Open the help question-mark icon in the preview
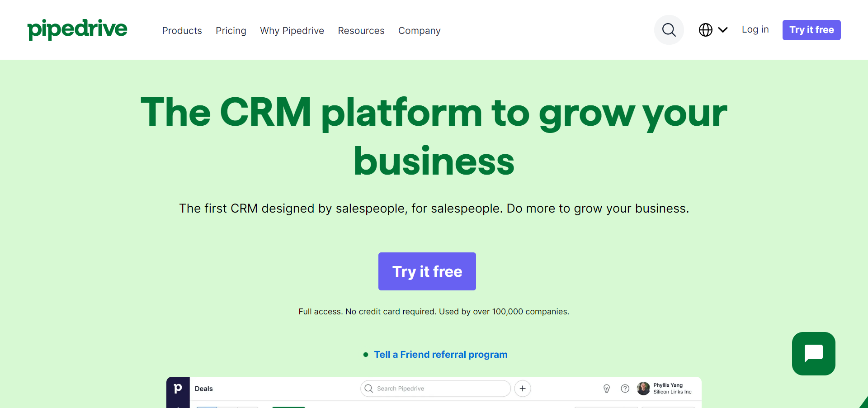This screenshot has width=868, height=408. click(x=625, y=388)
